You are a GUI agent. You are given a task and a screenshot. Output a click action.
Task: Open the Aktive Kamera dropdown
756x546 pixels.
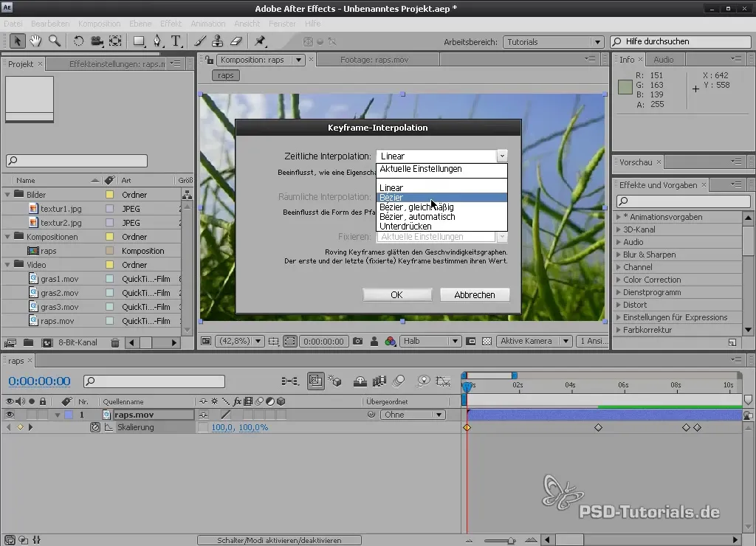pos(535,341)
